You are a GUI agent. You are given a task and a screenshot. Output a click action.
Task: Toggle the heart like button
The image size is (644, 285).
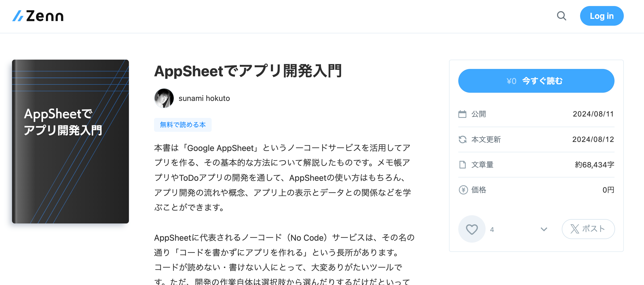click(x=472, y=229)
